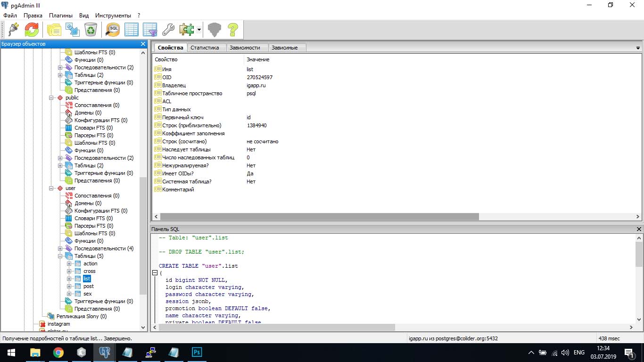Open the filtered rows view icon
The height and width of the screenshot is (362, 644).
(149, 30)
